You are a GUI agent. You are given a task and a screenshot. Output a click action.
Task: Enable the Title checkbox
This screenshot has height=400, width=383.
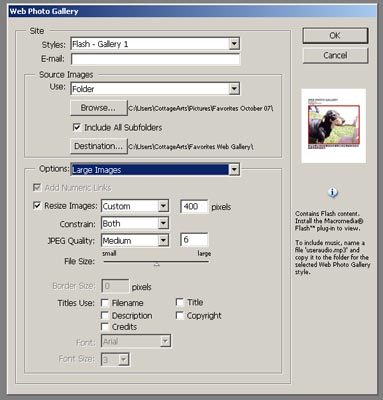click(x=180, y=302)
